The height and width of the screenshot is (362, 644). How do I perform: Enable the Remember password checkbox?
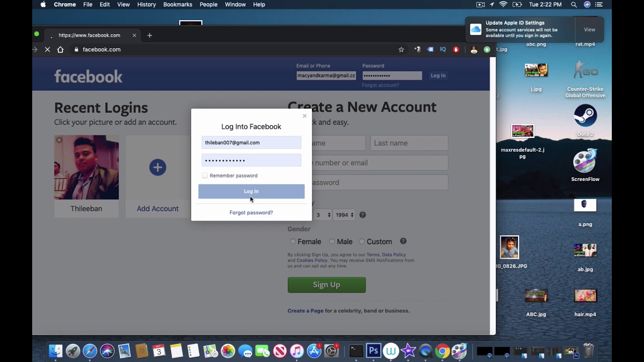pyautogui.click(x=205, y=175)
